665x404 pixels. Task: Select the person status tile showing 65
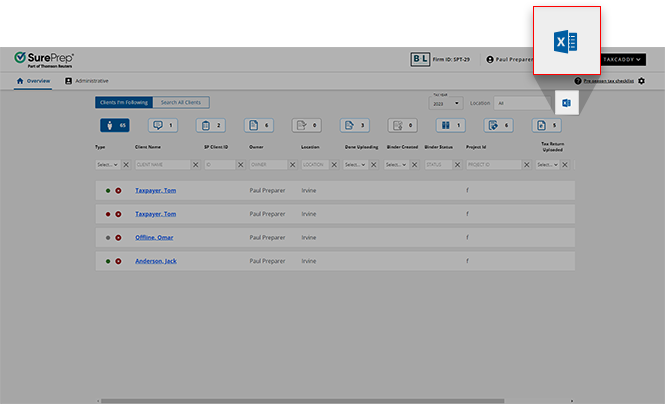[x=114, y=126]
